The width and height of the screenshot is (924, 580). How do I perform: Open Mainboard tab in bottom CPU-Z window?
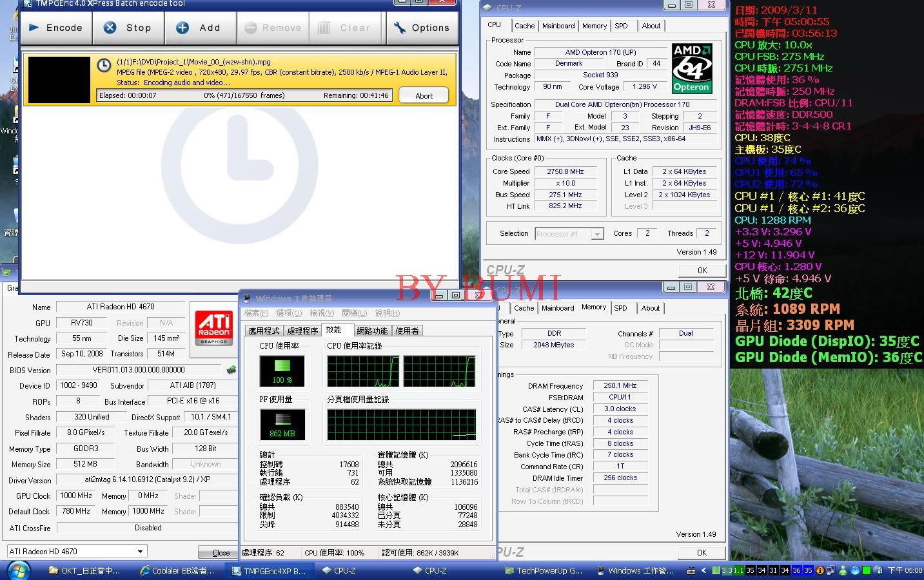[x=558, y=308]
